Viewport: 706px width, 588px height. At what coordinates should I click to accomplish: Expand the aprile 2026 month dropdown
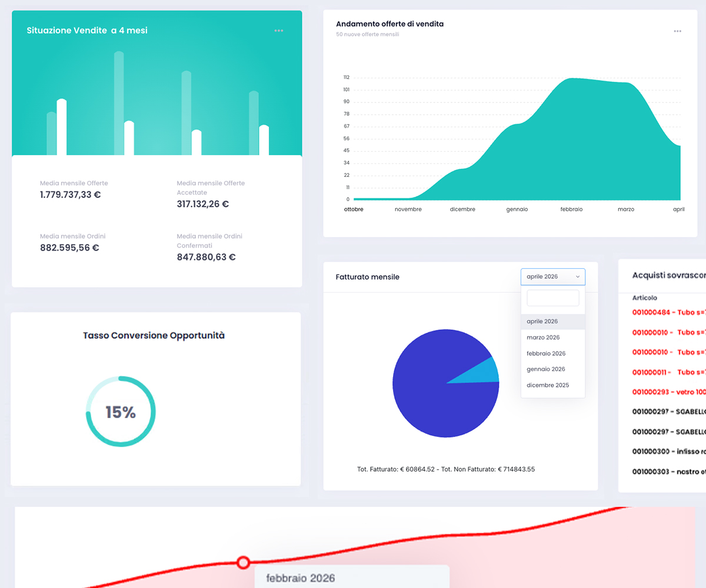tap(553, 276)
